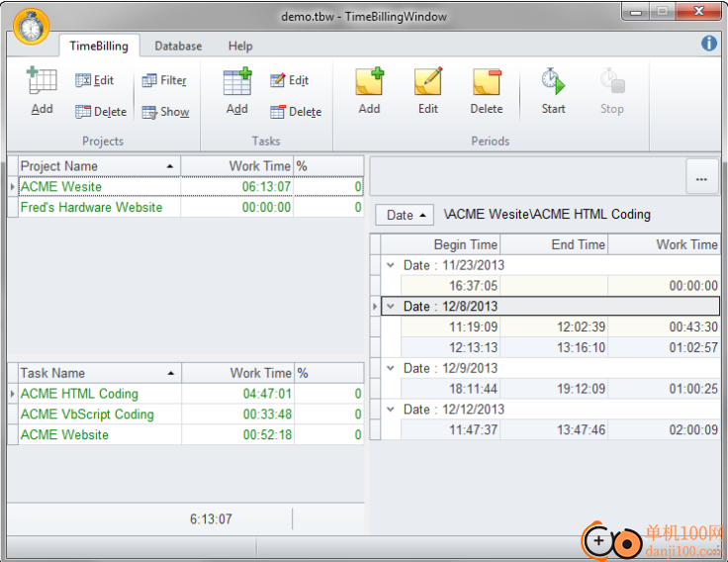
Task: Click the 01:02:57 work time cell
Action: pyautogui.click(x=664, y=347)
